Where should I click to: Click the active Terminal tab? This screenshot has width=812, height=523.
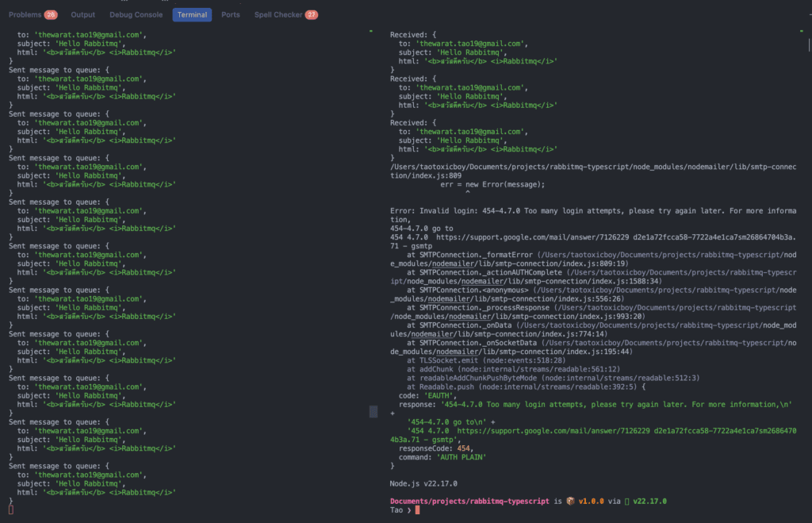tap(192, 14)
